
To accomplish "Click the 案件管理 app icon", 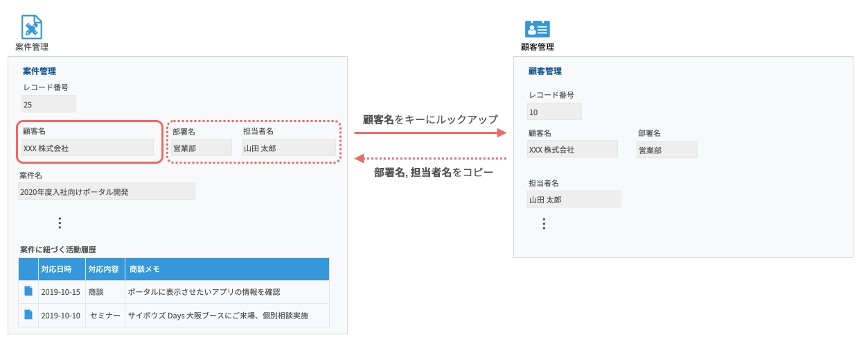I will click(x=32, y=26).
